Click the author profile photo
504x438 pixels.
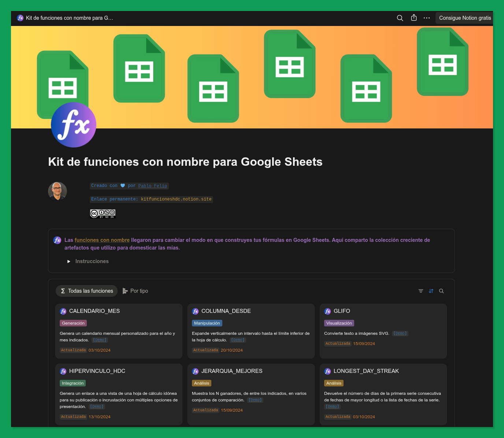coord(58,191)
